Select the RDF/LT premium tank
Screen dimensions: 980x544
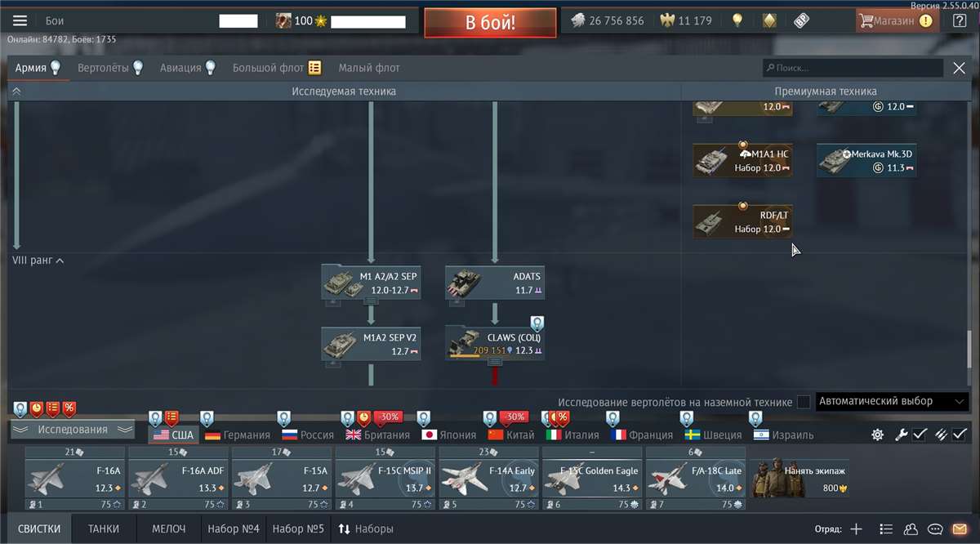click(x=742, y=221)
